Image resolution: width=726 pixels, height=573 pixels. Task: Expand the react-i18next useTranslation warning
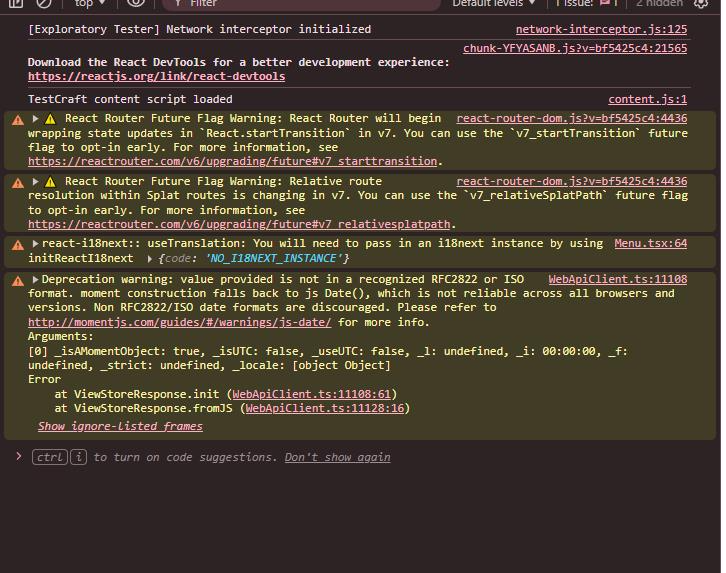[x=36, y=244]
